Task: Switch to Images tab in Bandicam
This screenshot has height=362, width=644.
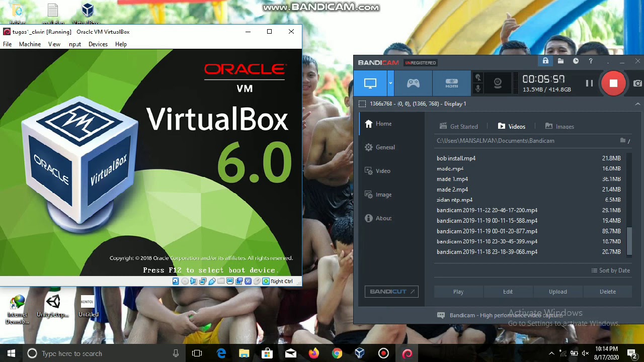Action: pyautogui.click(x=559, y=127)
